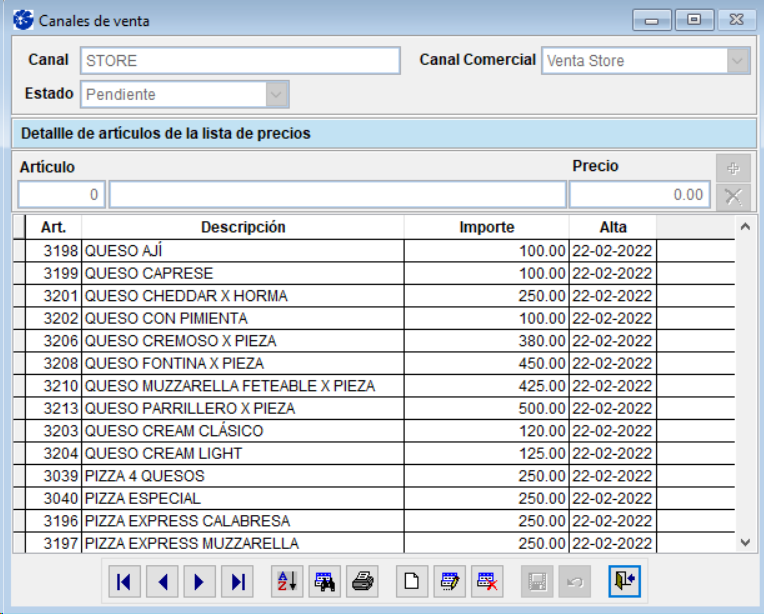Edit the current record
This screenshot has width=764, height=614.
pyautogui.click(x=449, y=582)
